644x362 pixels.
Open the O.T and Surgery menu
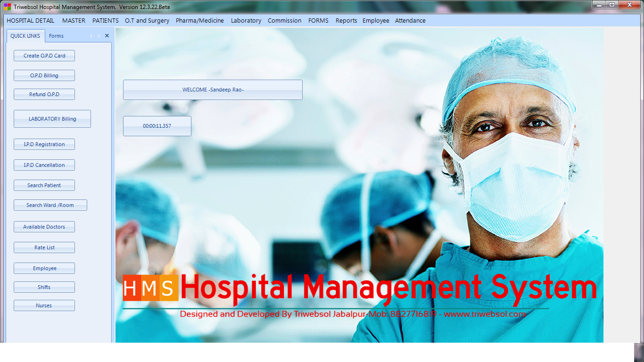(x=147, y=20)
